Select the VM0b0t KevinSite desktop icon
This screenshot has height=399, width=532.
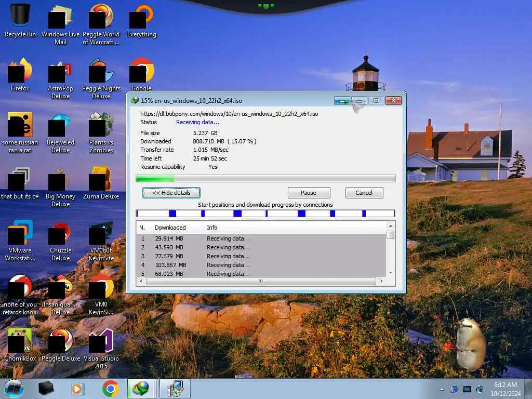click(101, 241)
